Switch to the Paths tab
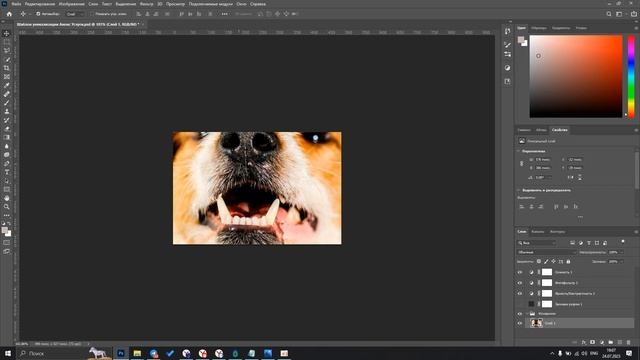This screenshot has width=640, height=360. click(557, 232)
